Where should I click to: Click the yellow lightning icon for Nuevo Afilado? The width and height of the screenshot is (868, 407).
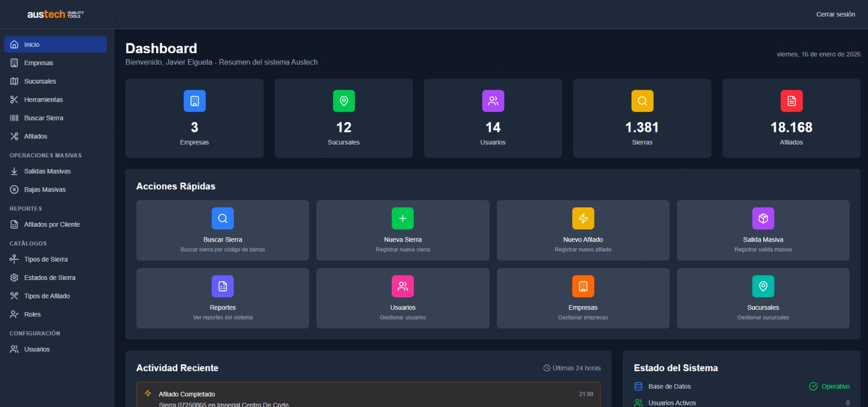[583, 219]
